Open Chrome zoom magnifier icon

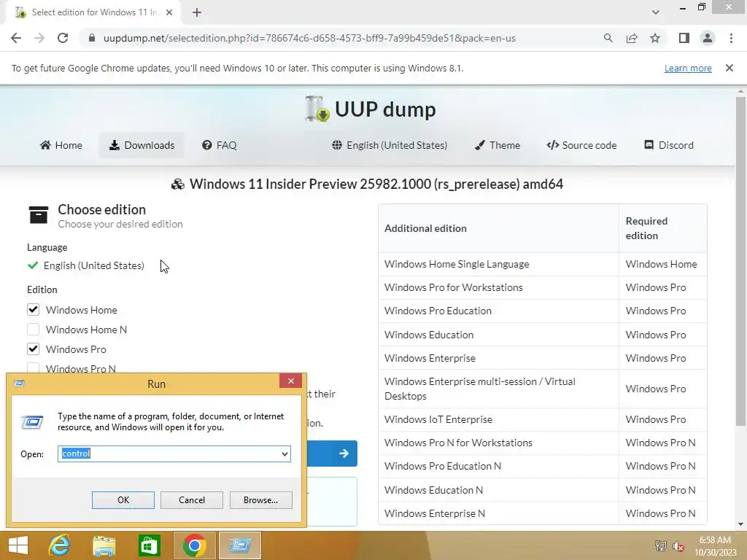(608, 38)
